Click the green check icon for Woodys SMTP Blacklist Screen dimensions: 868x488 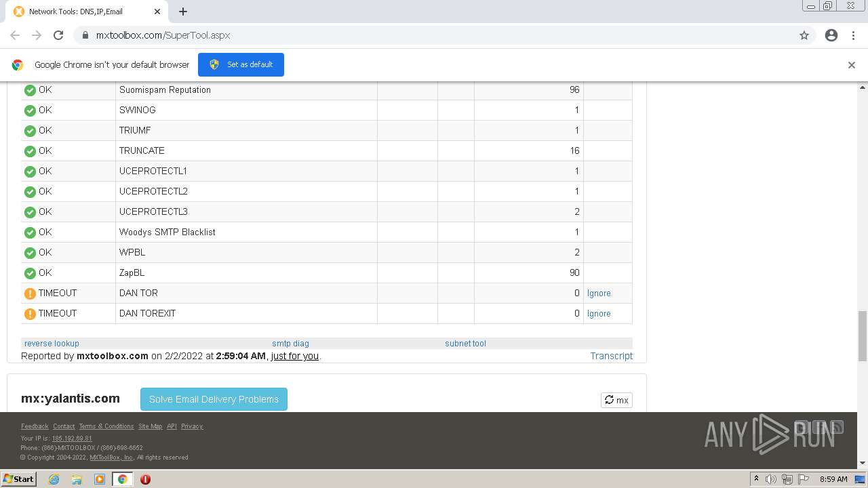tap(30, 232)
